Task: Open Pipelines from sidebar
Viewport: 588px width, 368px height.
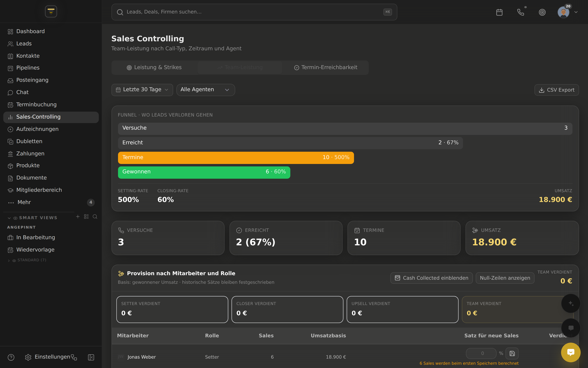Action: [51, 68]
